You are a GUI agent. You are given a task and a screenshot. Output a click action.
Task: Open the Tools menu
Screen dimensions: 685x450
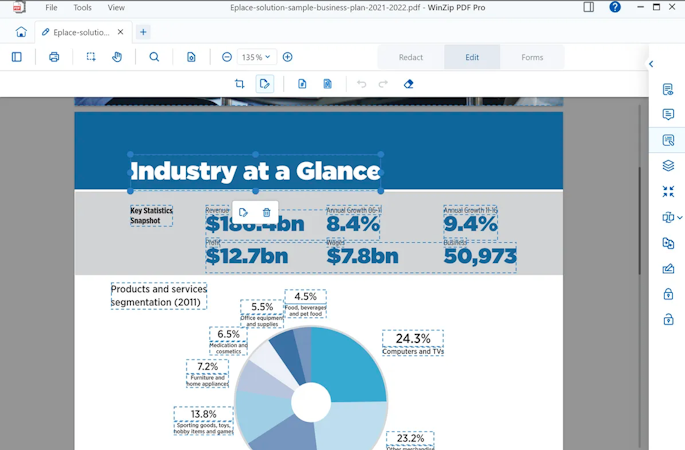83,7
